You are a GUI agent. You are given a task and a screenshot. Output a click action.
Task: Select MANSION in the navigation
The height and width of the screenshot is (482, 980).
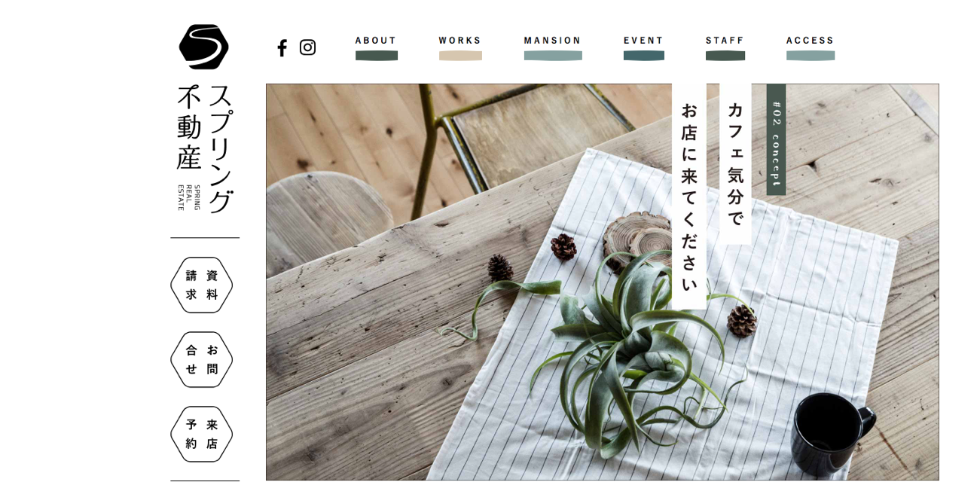553,41
